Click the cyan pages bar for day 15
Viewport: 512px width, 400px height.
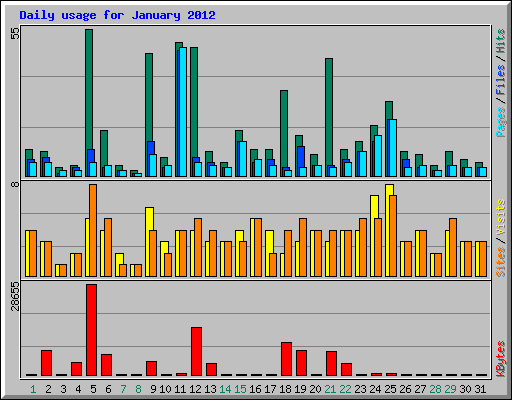tap(243, 159)
